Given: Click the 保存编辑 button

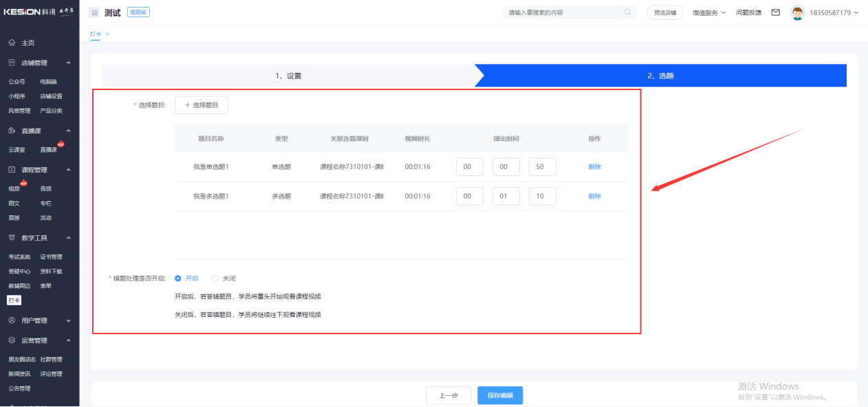Looking at the screenshot, I should [500, 395].
